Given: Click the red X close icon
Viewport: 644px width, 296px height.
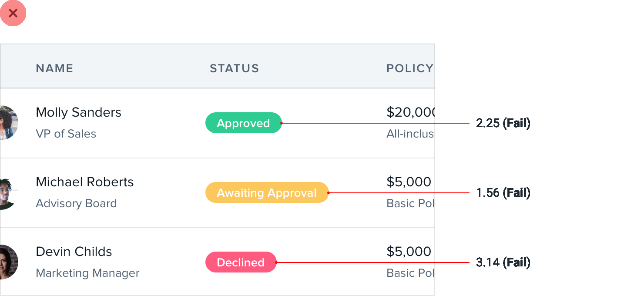Looking at the screenshot, I should pos(13,13).
